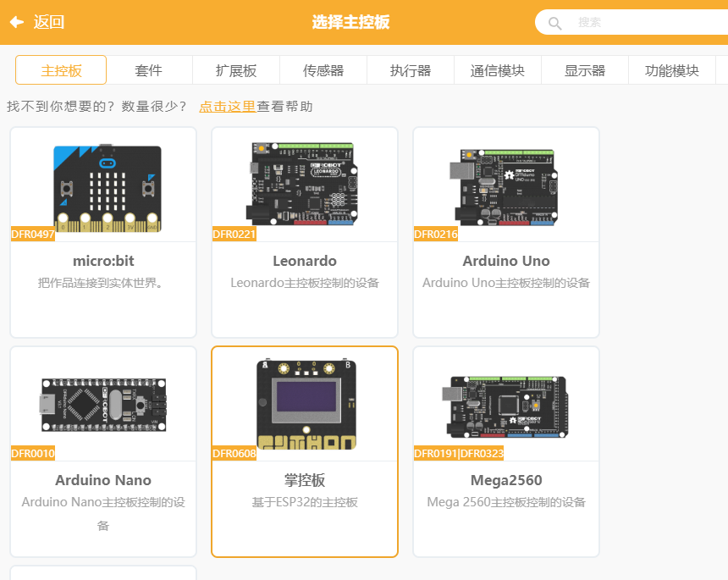Click description 把作品连接到实体世界。

coord(100,283)
